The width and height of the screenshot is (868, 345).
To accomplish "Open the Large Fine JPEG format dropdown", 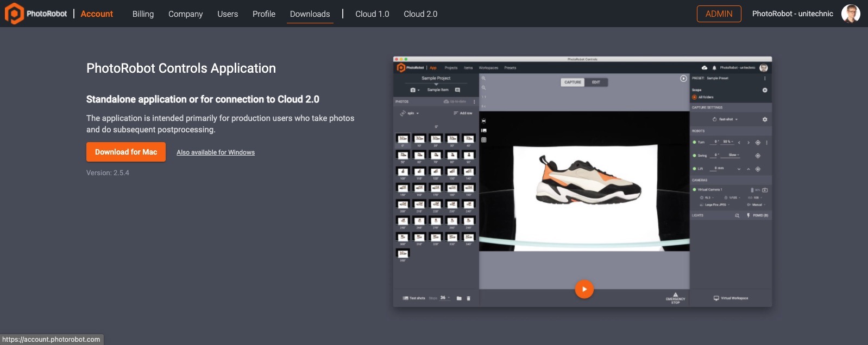I will [x=715, y=205].
